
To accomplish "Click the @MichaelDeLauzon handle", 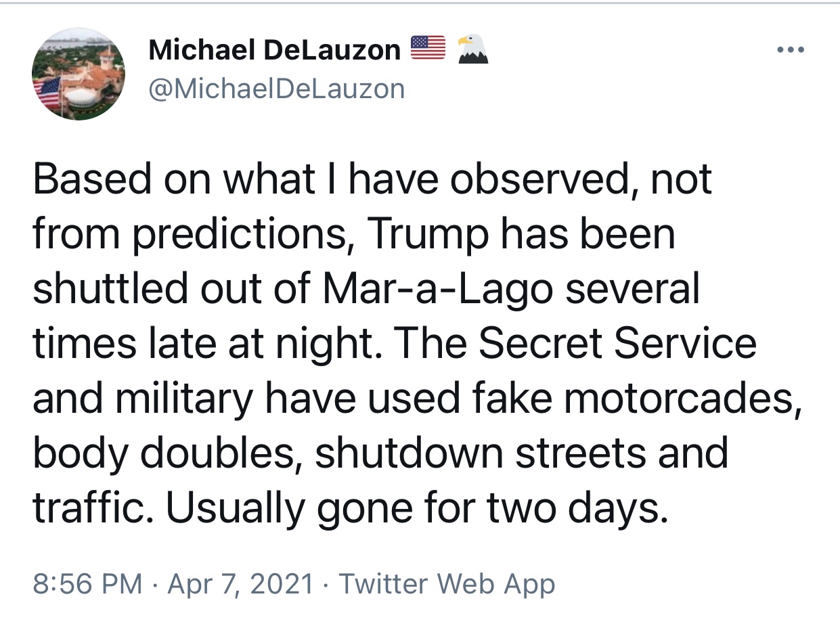I will 276,89.
